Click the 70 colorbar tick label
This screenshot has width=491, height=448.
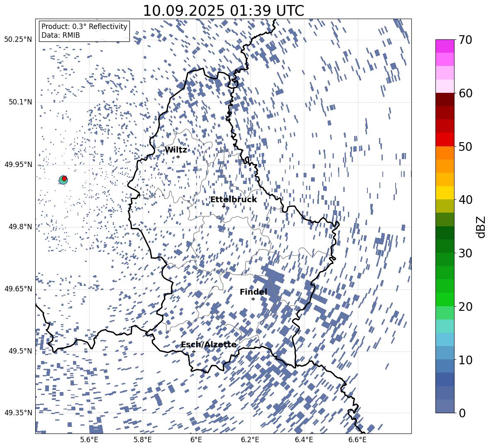(465, 40)
